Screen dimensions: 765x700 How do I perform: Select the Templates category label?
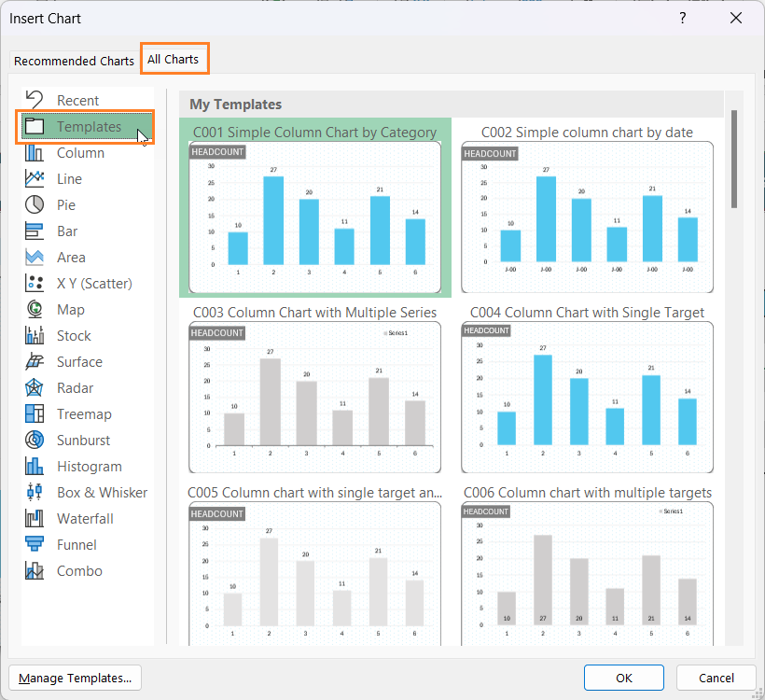(x=89, y=126)
